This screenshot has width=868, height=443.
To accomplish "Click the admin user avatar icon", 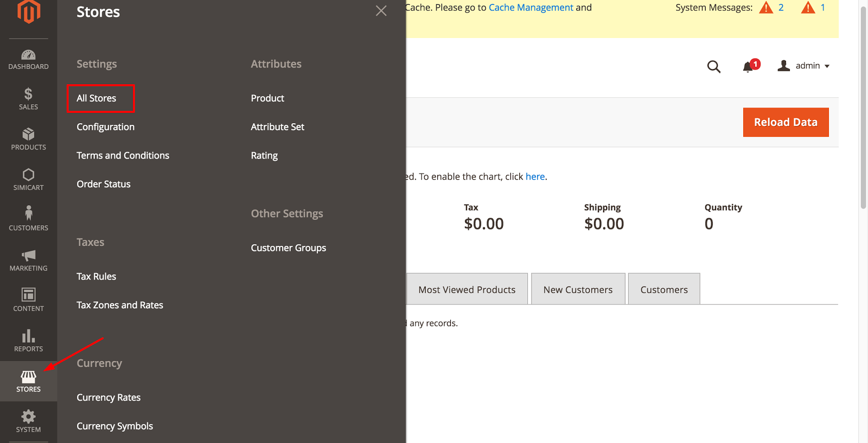I will [783, 66].
